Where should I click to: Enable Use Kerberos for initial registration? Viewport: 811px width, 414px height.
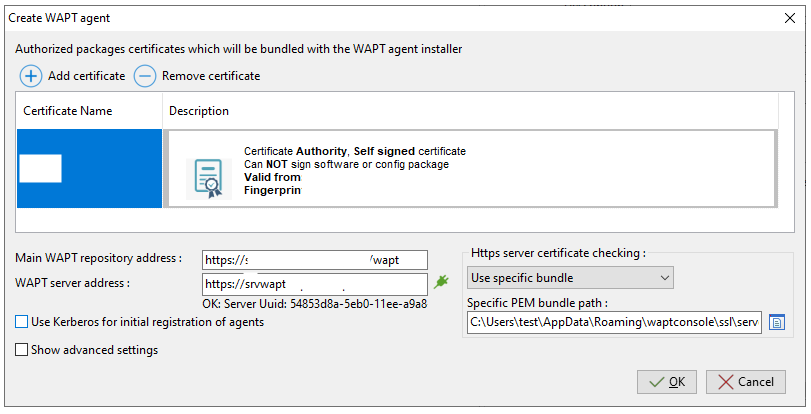coord(22,322)
